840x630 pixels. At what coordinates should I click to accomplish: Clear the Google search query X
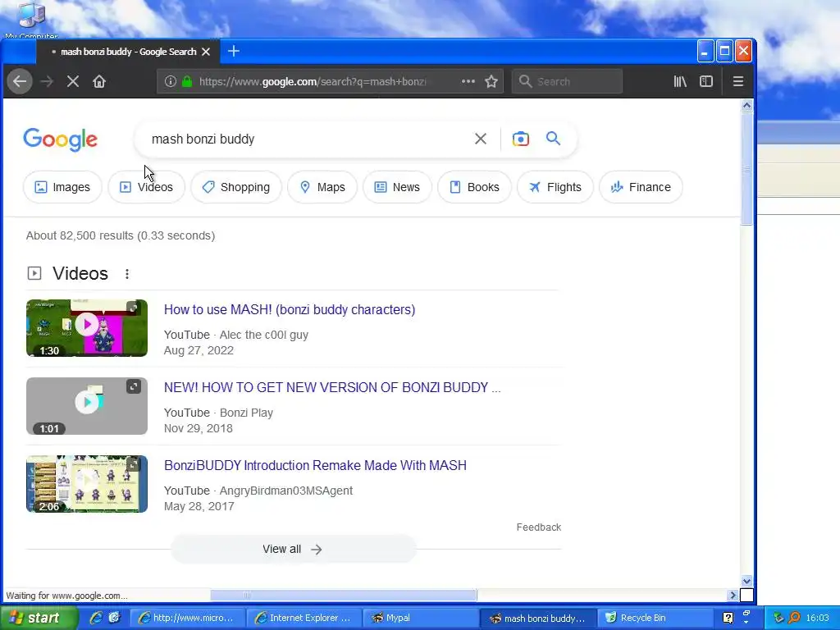(x=481, y=139)
